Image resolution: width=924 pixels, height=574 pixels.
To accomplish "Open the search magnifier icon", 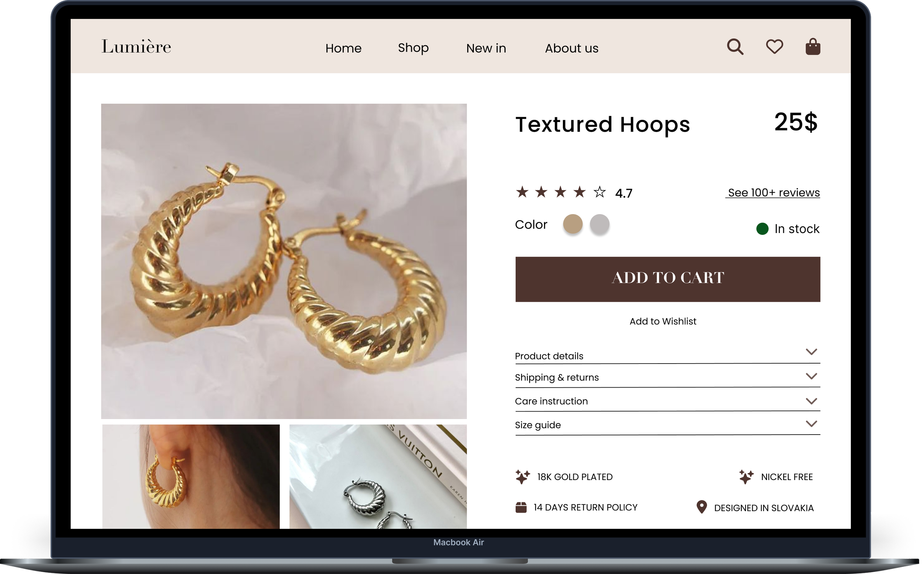I will tap(735, 47).
